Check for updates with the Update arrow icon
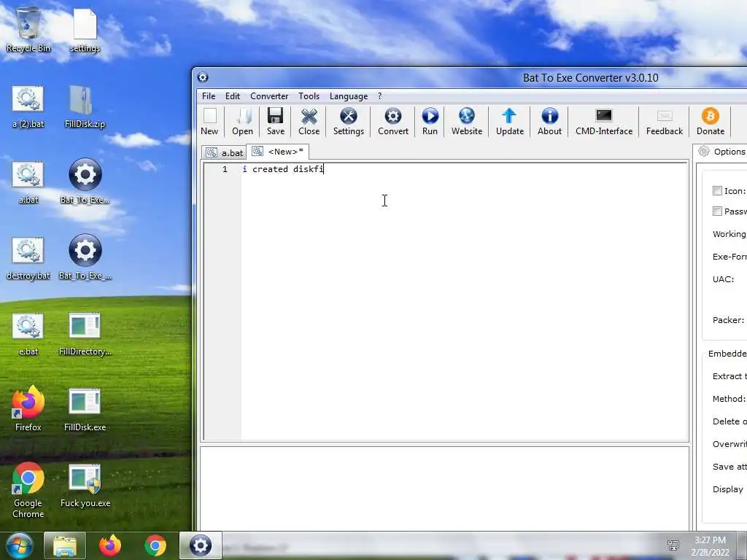The image size is (747, 560). pos(510,122)
